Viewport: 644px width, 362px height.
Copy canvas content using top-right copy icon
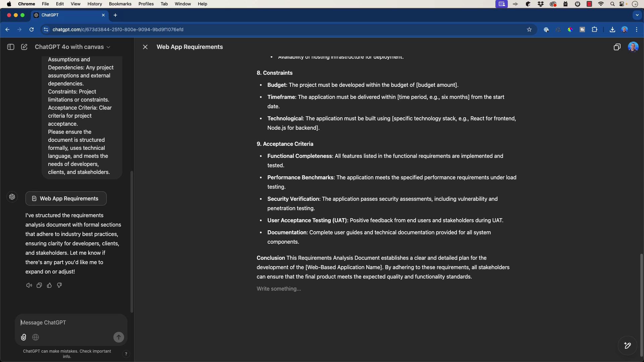click(617, 47)
